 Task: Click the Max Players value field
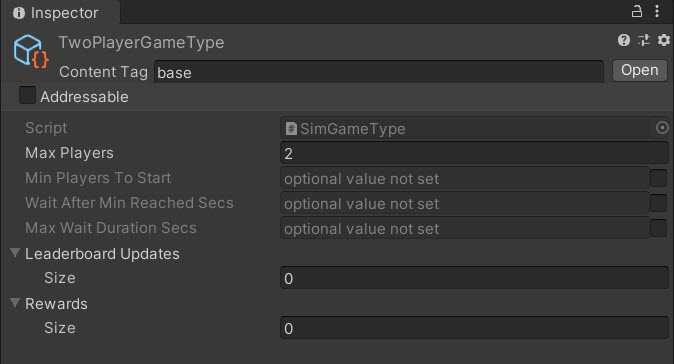474,153
